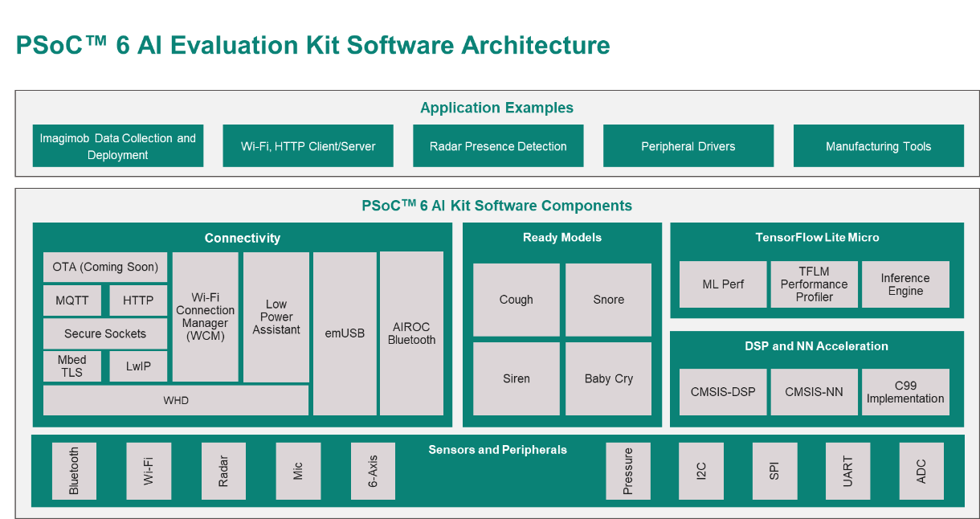Select the MQTT block
Image resolution: width=980 pixels, height=519 pixels.
point(72,300)
